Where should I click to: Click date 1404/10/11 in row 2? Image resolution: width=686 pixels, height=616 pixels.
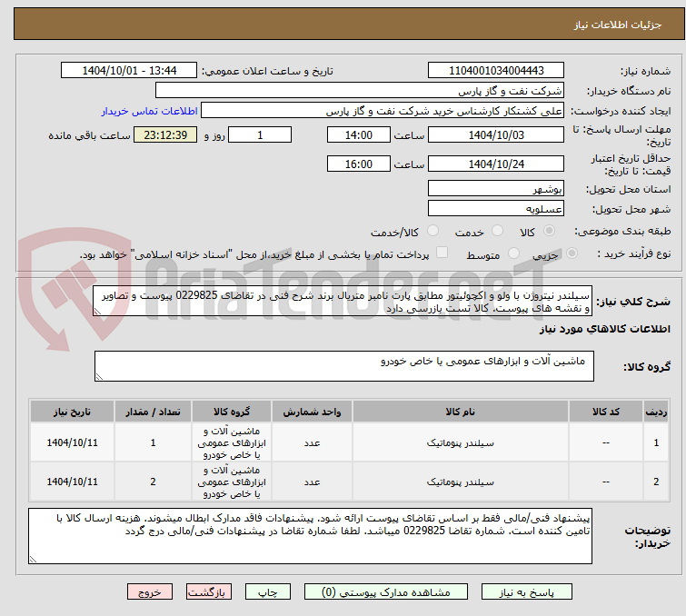(72, 482)
